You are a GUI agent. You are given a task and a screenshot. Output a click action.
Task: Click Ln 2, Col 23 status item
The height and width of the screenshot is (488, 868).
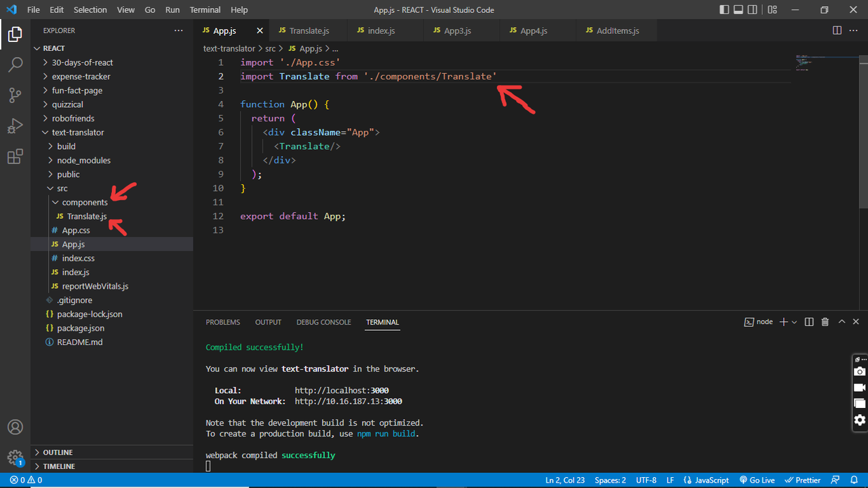pos(565,480)
